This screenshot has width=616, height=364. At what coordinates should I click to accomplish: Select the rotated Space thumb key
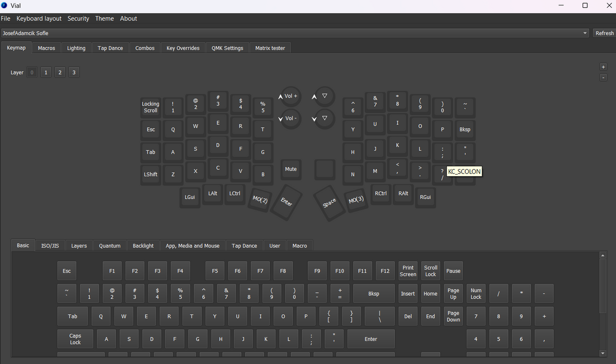tap(330, 203)
